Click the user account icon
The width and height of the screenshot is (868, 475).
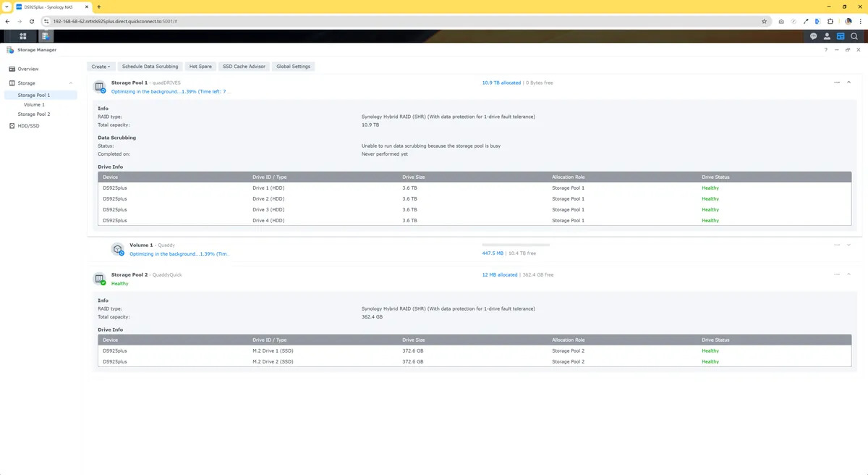827,35
